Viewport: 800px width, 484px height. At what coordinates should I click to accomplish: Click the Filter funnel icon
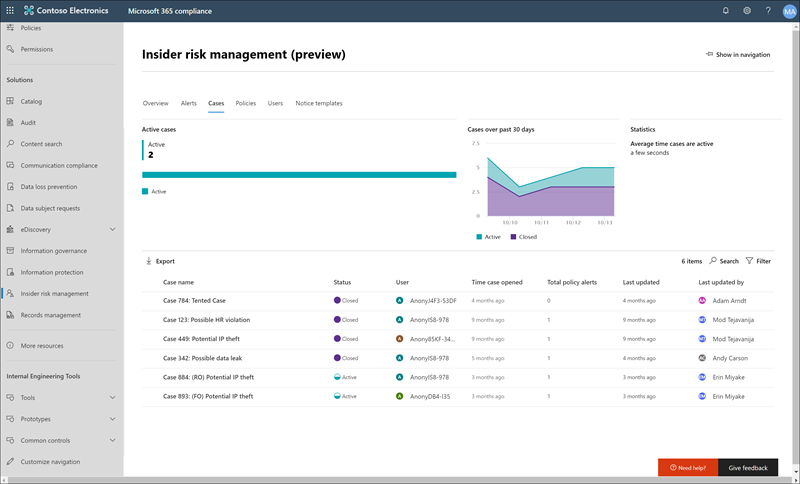click(749, 261)
